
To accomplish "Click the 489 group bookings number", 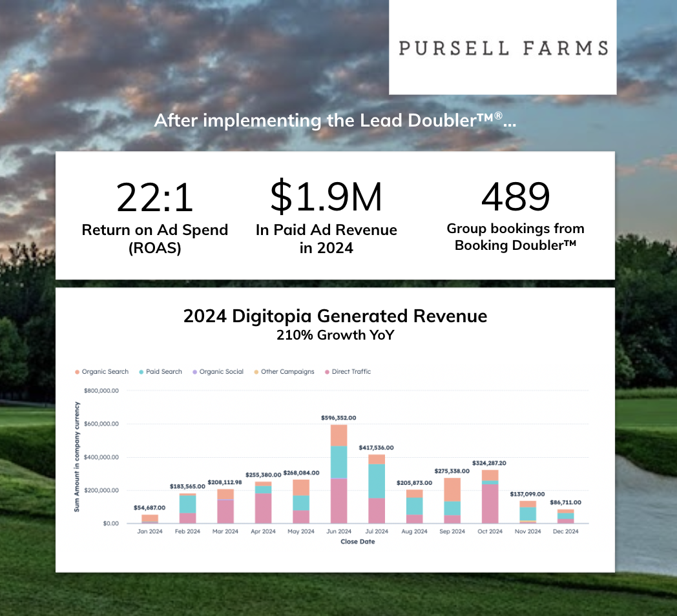I will [x=515, y=196].
